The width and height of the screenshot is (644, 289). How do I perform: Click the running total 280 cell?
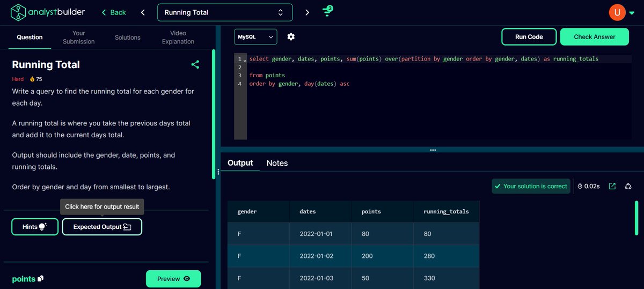446,256
